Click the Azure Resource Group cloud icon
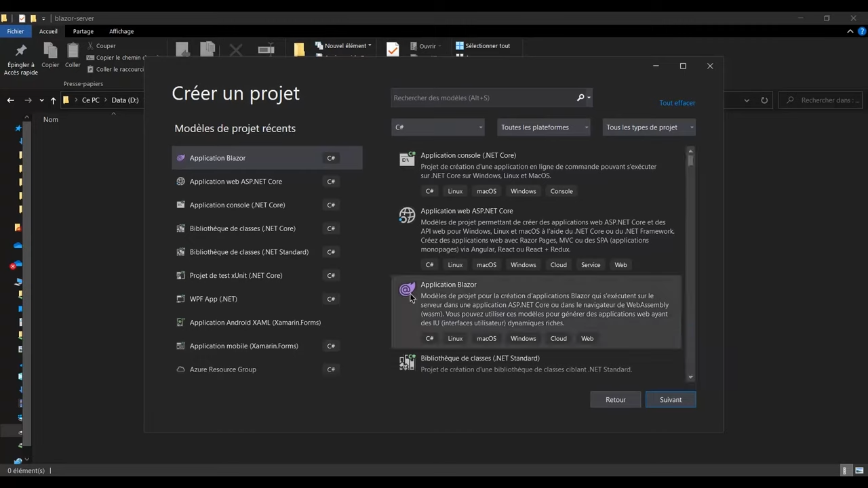This screenshot has width=868, height=488. [x=180, y=369]
